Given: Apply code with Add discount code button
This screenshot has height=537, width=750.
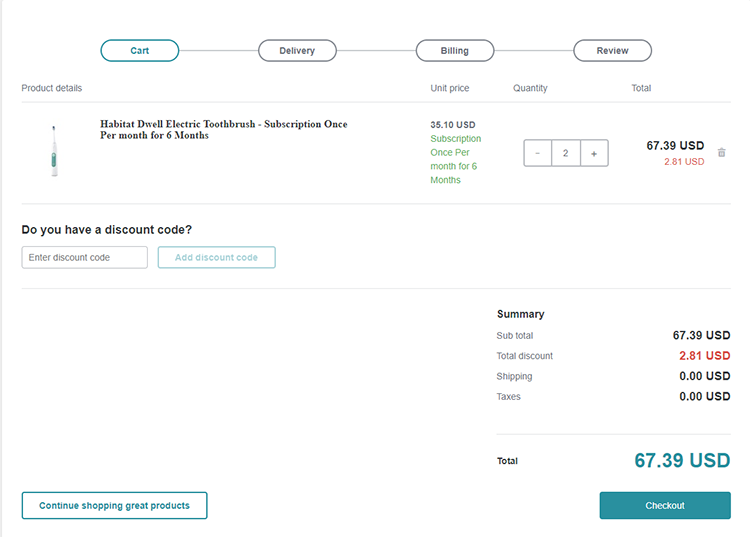Looking at the screenshot, I should 217,257.
